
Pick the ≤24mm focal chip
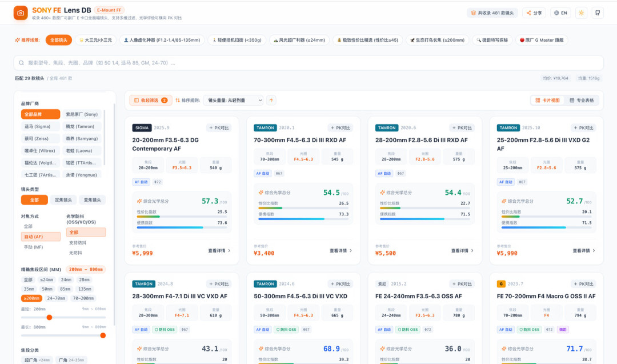coord(46,280)
